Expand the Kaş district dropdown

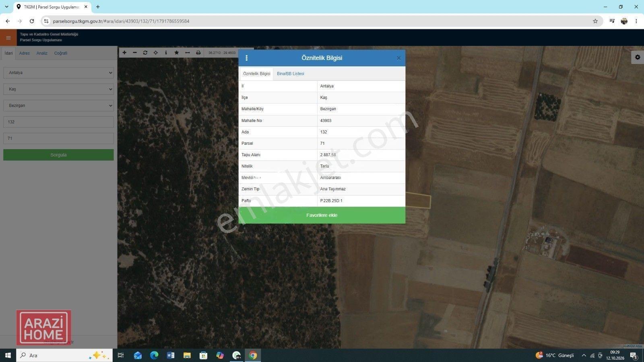(x=58, y=89)
